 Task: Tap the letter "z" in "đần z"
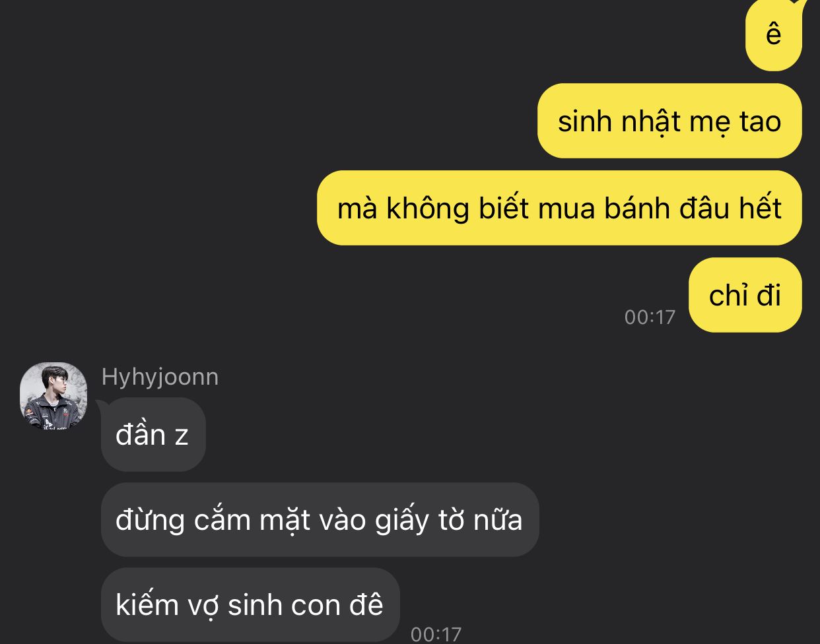tap(182, 437)
